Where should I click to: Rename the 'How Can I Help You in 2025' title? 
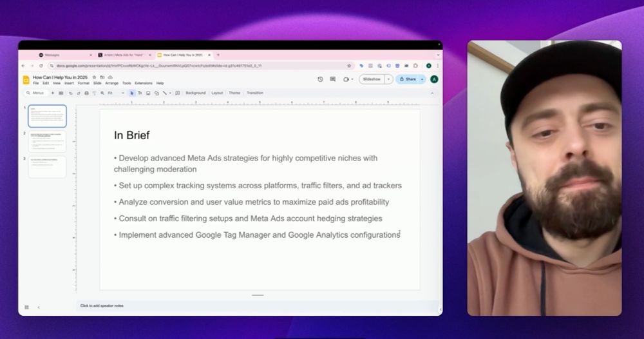point(60,77)
